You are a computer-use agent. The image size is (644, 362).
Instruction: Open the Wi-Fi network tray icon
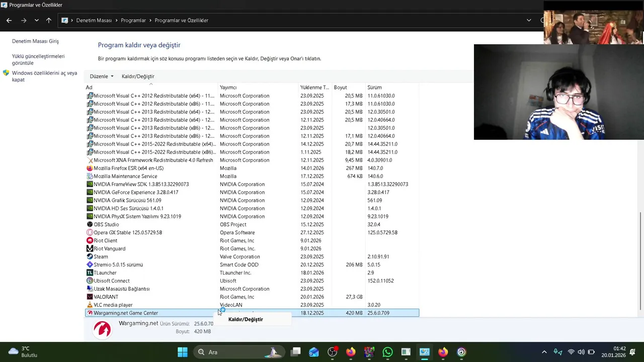(571, 352)
